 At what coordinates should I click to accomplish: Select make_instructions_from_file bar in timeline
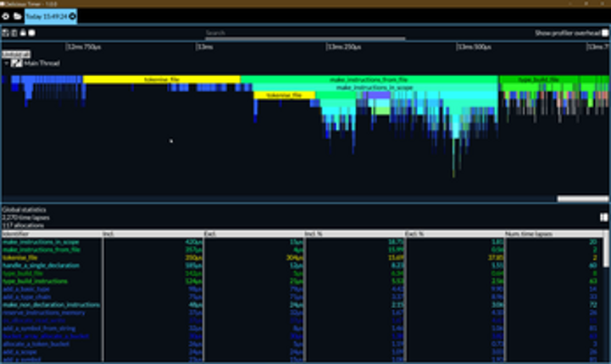point(369,80)
